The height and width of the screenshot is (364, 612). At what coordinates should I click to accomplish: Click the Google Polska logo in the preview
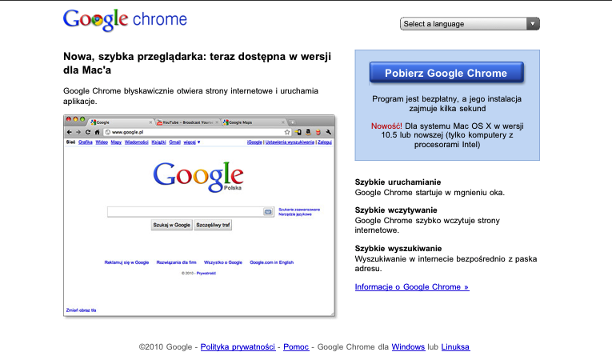[x=198, y=177]
